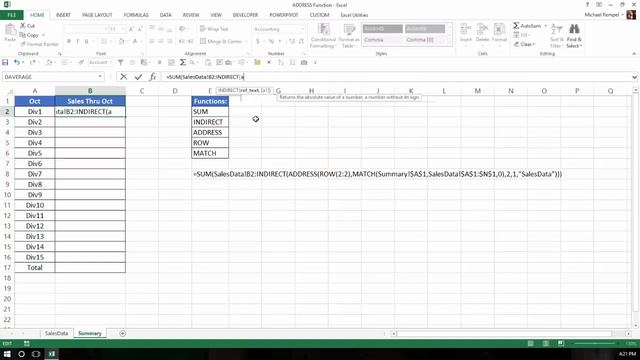The height and width of the screenshot is (360, 640).
Task: Open the number format Accounting dropdown
Action: click(x=302, y=29)
